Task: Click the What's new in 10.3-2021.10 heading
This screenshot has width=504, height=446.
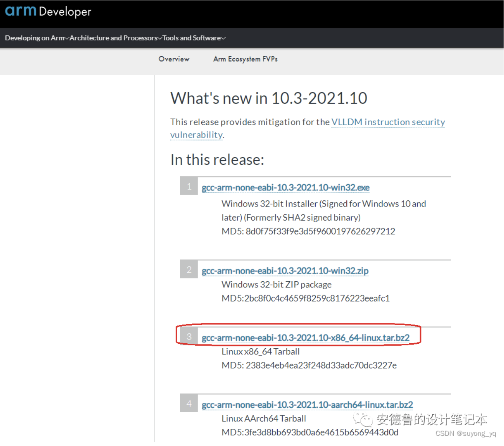Action: (269, 98)
